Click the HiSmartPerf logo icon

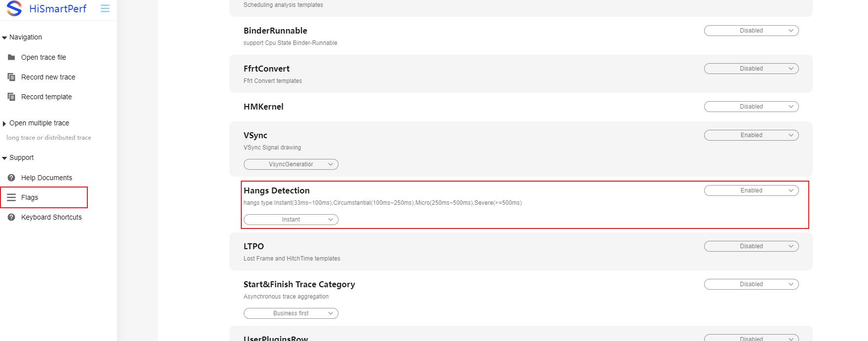point(14,8)
